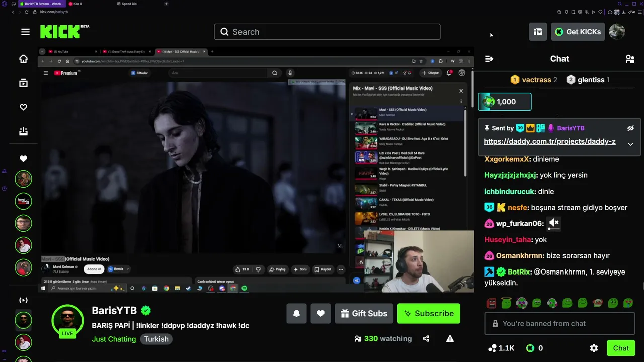
Task: Open BotRix's chat username
Action: pos(519,272)
